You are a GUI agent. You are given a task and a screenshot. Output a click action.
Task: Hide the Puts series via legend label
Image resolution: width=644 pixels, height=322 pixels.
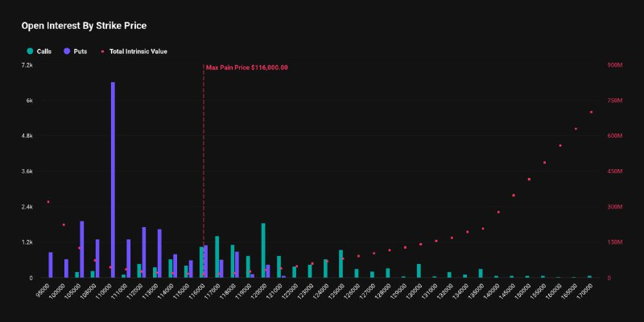pos(80,51)
